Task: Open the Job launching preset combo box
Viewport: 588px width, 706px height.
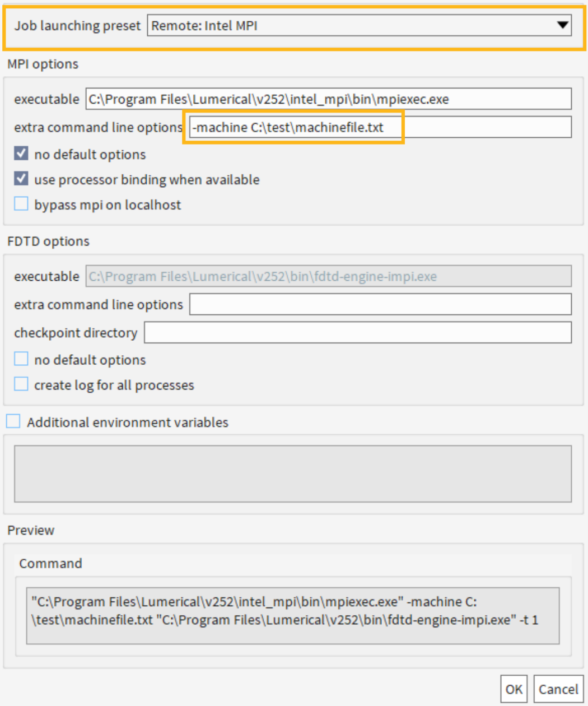Action: (x=360, y=26)
